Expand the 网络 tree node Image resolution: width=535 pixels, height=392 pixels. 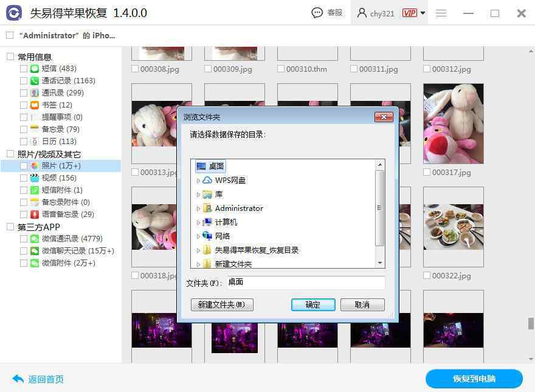click(198, 236)
